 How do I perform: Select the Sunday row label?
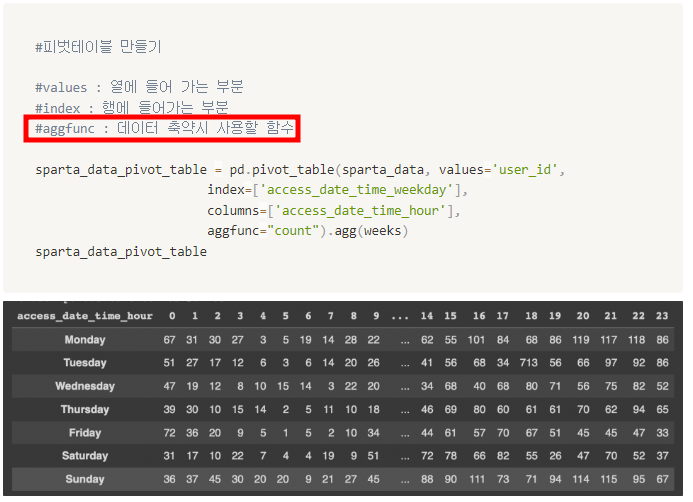tap(85, 479)
